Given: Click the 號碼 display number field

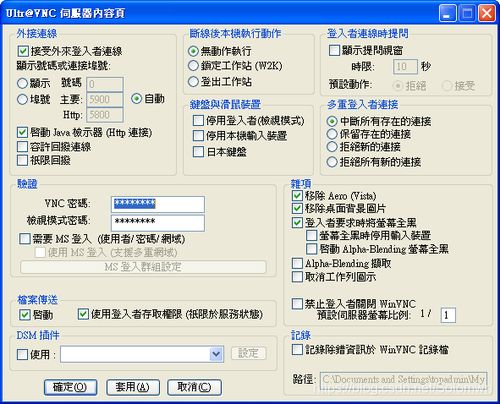Looking at the screenshot, I should pos(105,84).
